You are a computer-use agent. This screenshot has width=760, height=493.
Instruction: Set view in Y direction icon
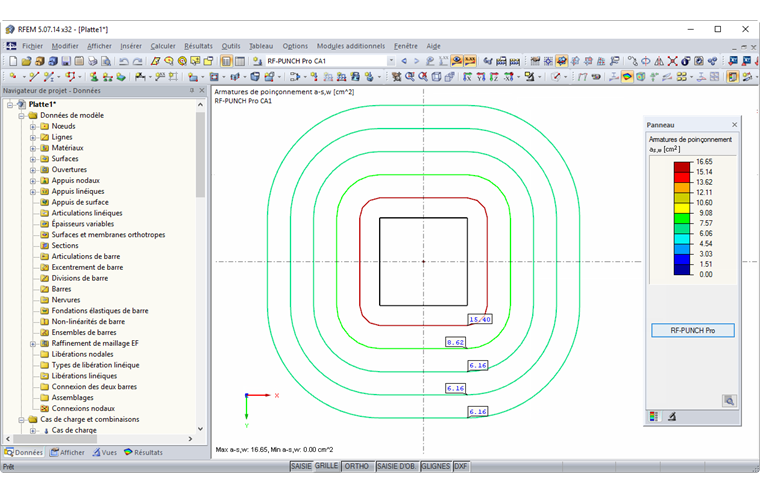click(x=481, y=77)
